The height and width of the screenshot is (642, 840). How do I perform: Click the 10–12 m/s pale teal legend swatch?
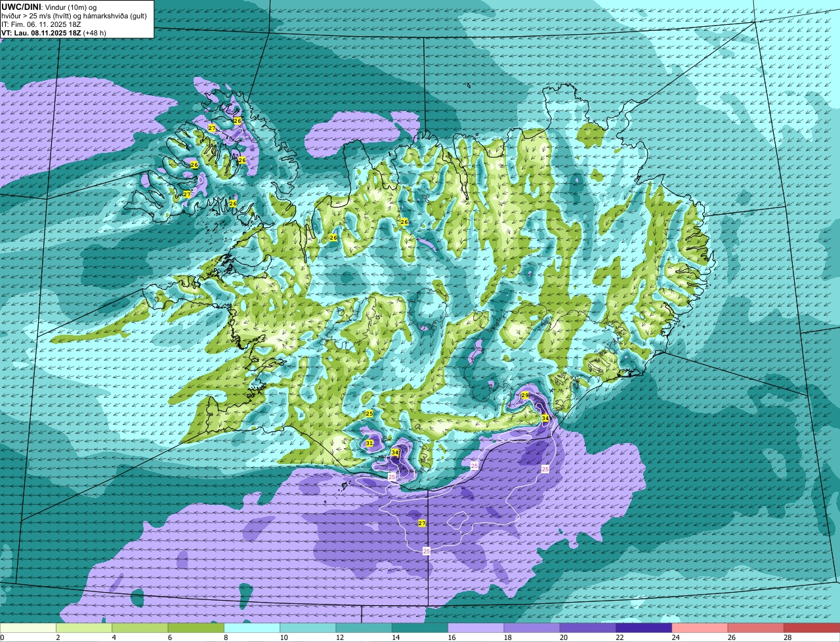pyautogui.click(x=308, y=628)
